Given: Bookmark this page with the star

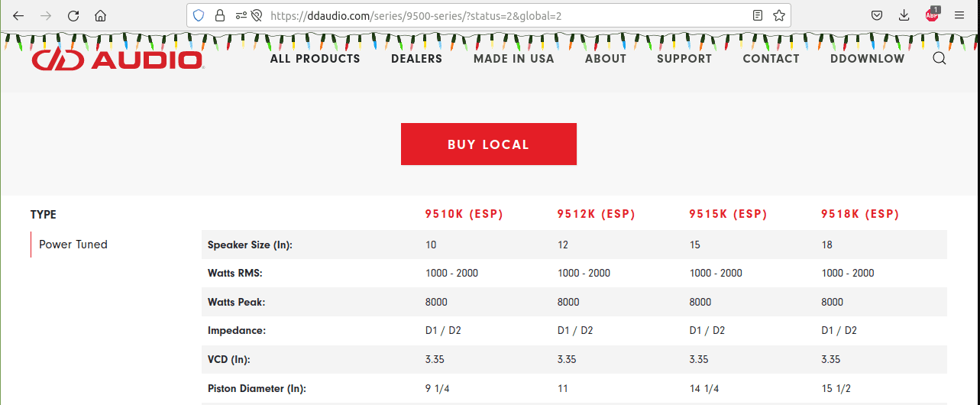Looking at the screenshot, I should pyautogui.click(x=779, y=15).
